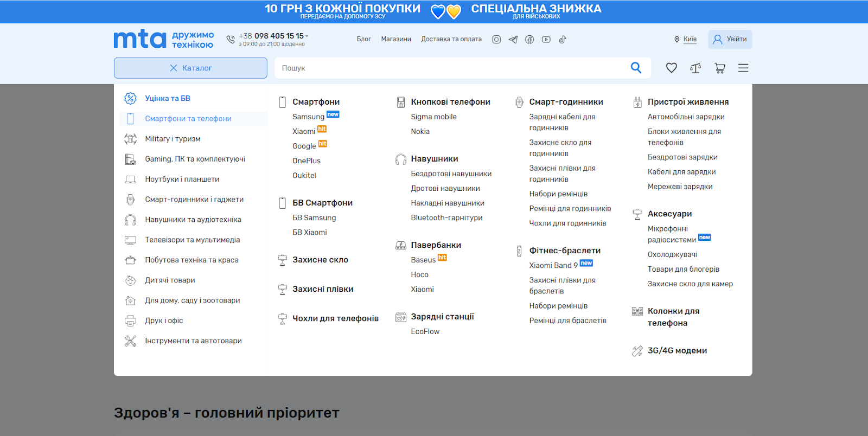
Task: Open Facebook icon in header
Action: (x=529, y=39)
